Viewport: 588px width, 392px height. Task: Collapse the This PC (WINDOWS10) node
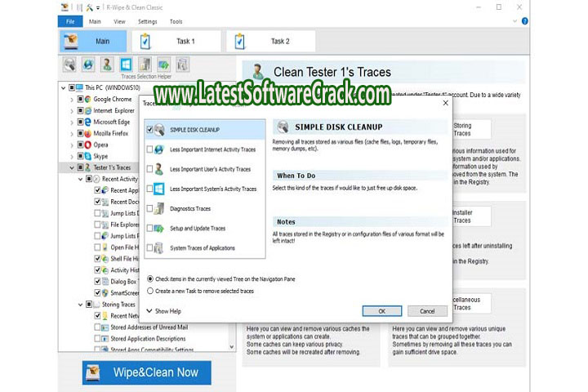(64, 87)
